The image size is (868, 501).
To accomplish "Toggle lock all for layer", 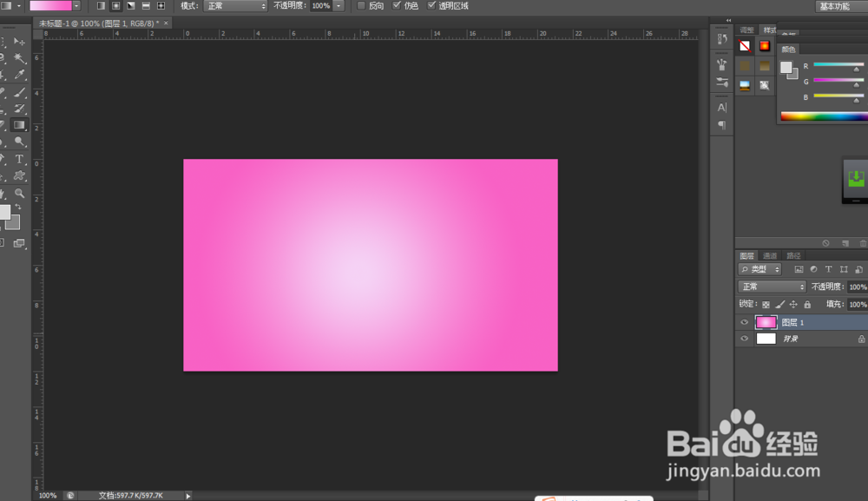I will tap(807, 305).
